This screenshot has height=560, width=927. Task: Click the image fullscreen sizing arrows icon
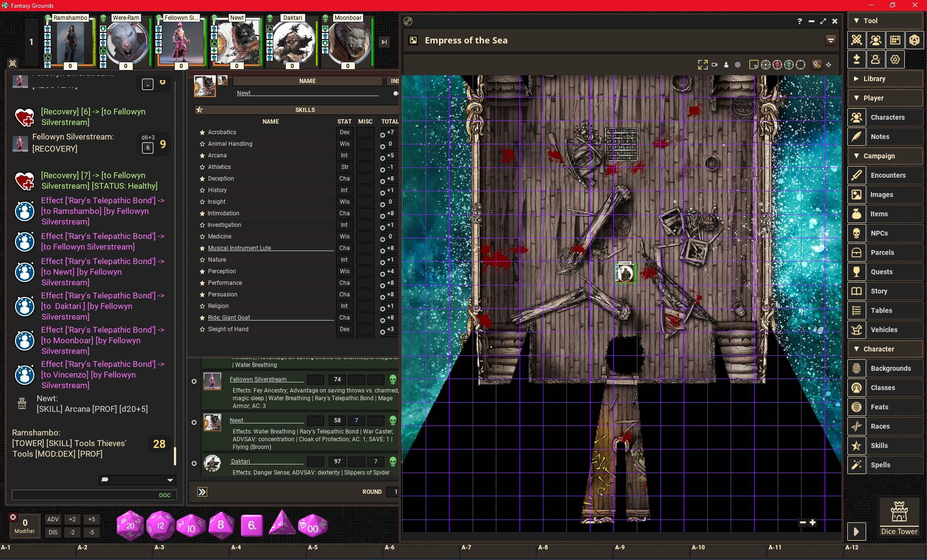pos(702,65)
